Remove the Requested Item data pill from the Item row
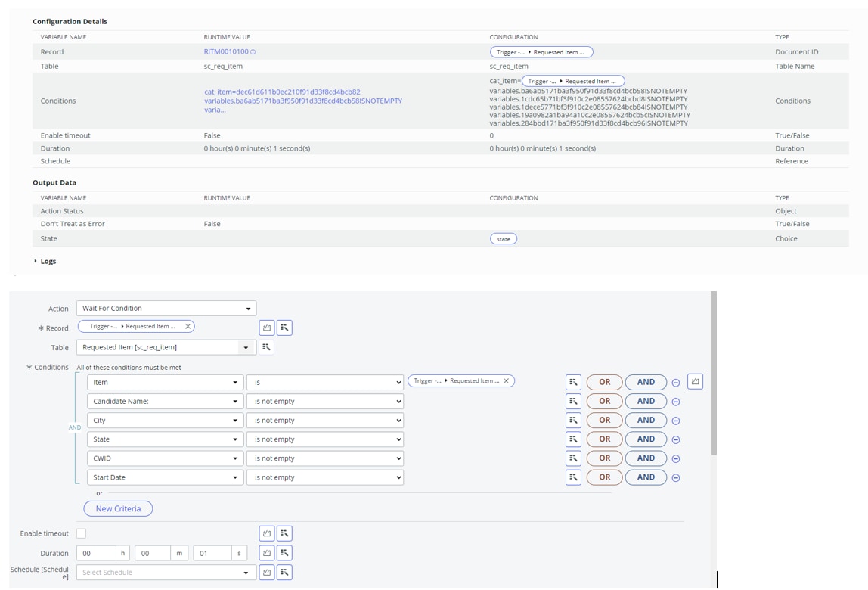The image size is (868, 590). click(x=505, y=381)
